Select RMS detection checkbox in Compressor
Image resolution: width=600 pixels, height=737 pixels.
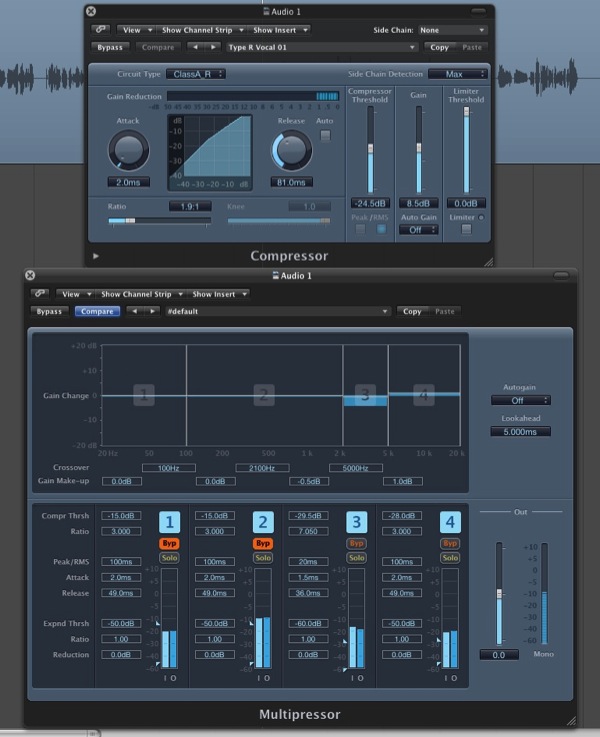coord(381,229)
